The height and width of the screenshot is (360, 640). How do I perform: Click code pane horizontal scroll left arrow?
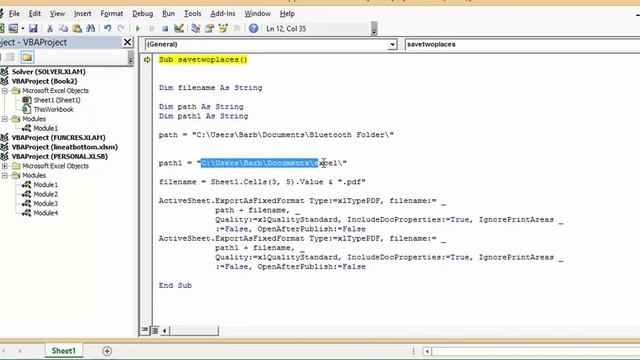164,331
